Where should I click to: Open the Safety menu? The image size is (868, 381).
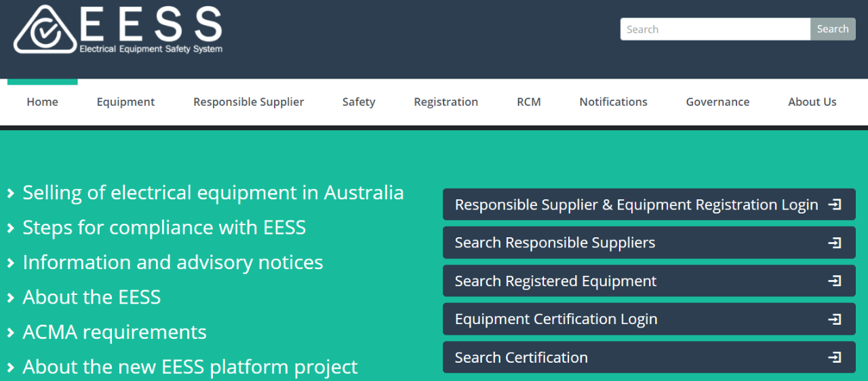pyautogui.click(x=359, y=102)
